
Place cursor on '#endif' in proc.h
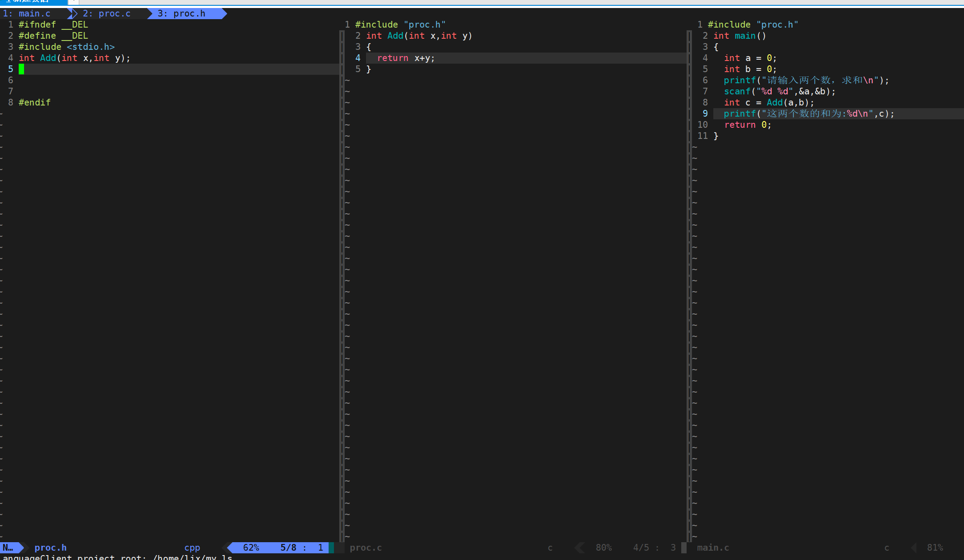[35, 102]
